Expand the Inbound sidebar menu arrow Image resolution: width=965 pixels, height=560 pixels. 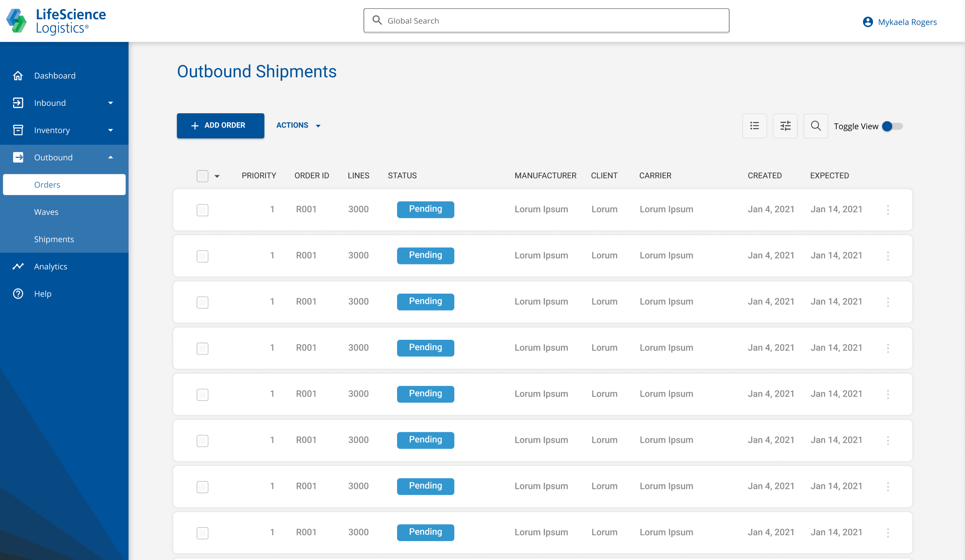coord(111,103)
